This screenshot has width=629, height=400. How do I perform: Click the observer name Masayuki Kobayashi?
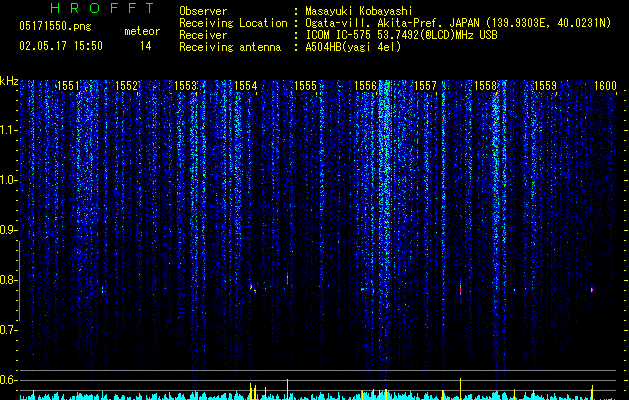pyautogui.click(x=359, y=11)
